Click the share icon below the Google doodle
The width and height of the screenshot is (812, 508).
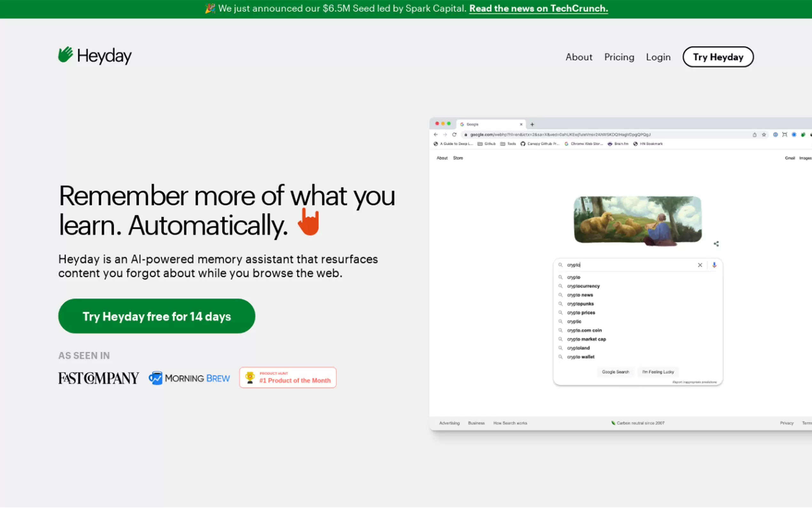tap(716, 243)
